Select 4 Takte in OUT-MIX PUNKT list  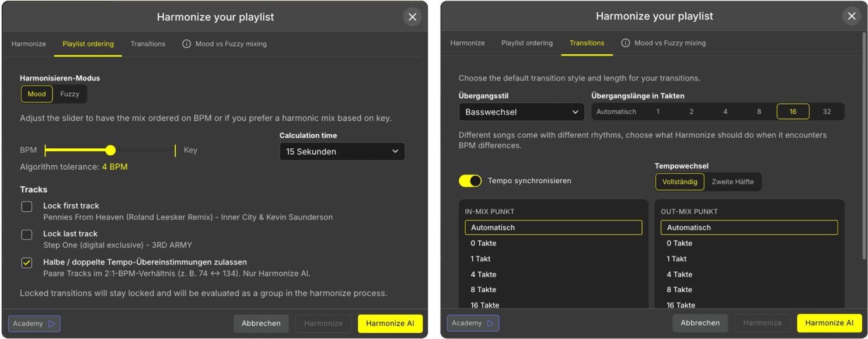pos(750,275)
